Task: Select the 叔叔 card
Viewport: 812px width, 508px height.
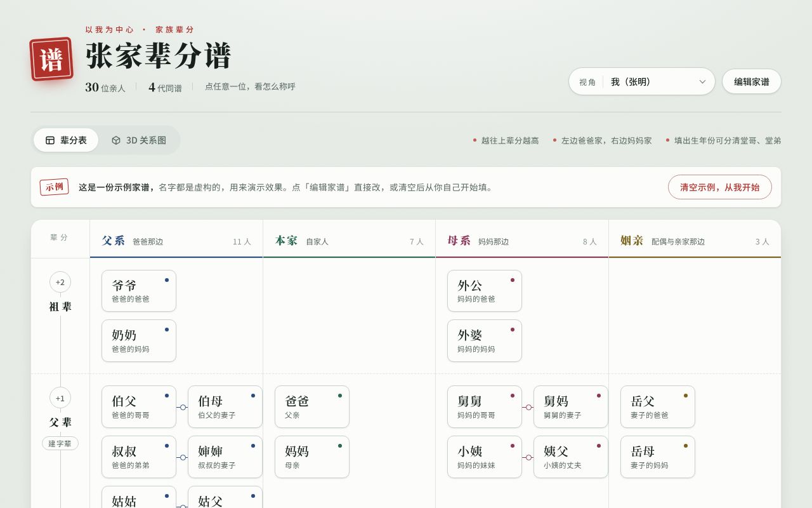Action: click(x=139, y=457)
